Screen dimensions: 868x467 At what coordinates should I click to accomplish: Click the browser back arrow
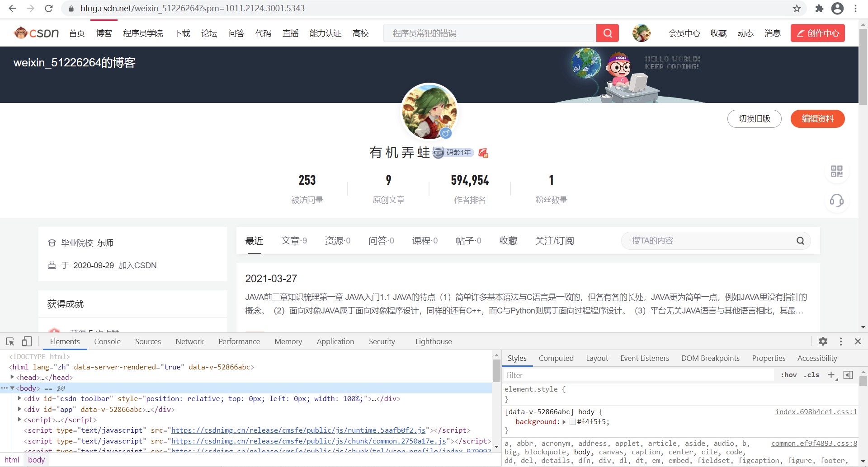12,8
